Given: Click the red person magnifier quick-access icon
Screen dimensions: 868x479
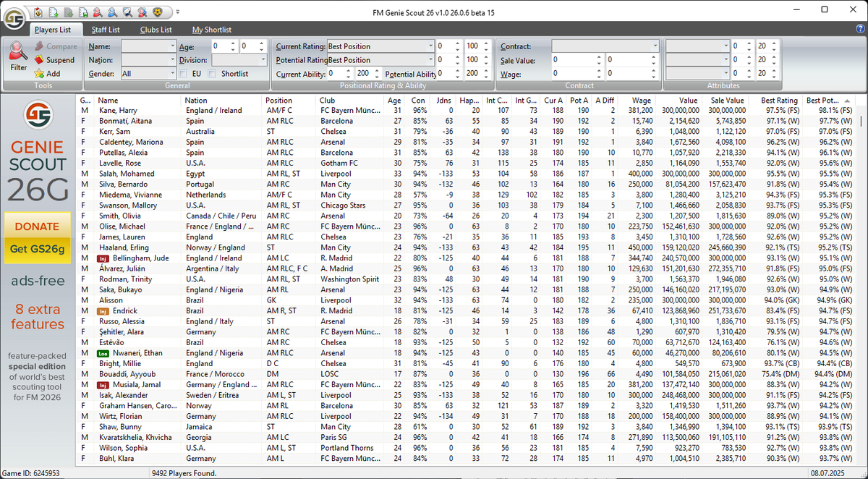Looking at the screenshot, I should pyautogui.click(x=98, y=12).
